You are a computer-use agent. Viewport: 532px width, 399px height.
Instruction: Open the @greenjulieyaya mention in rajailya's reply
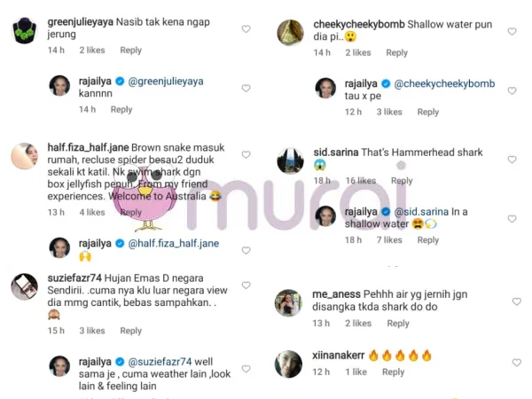click(x=166, y=82)
